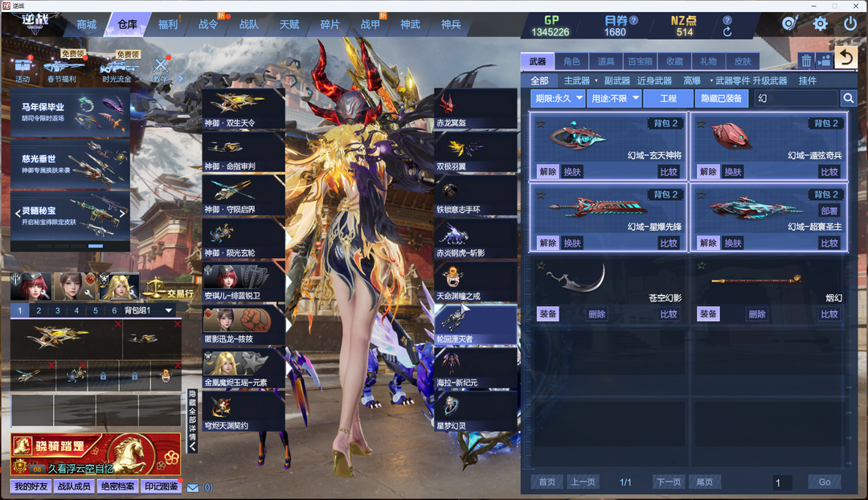Open the 交易行 scales icon

pyautogui.click(x=154, y=285)
